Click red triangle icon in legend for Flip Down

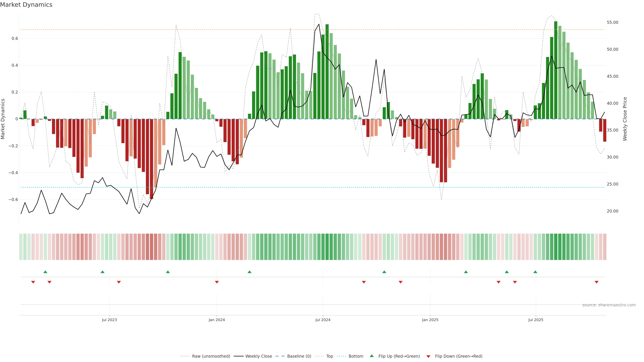[x=428, y=356]
